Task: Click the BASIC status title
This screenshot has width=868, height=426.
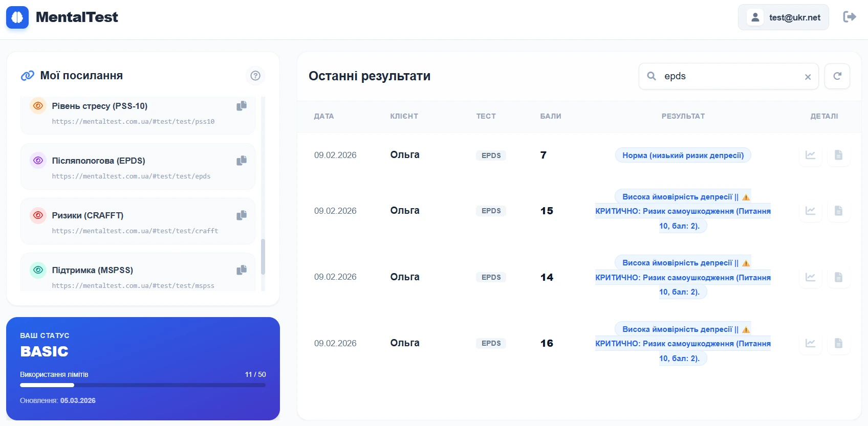Action: [x=45, y=352]
